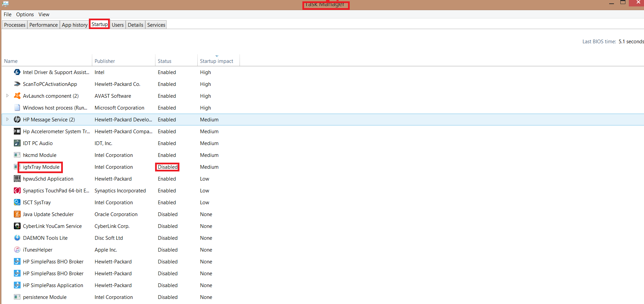Select the iTunesHelper entry name

click(x=38, y=250)
